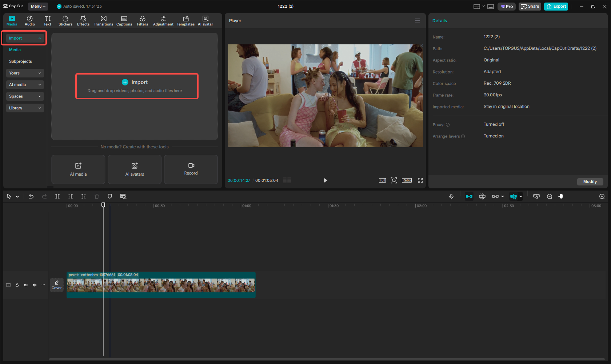Open the Menu dropdown in the title bar
Screen dimensions: 611x364
coord(38,6)
